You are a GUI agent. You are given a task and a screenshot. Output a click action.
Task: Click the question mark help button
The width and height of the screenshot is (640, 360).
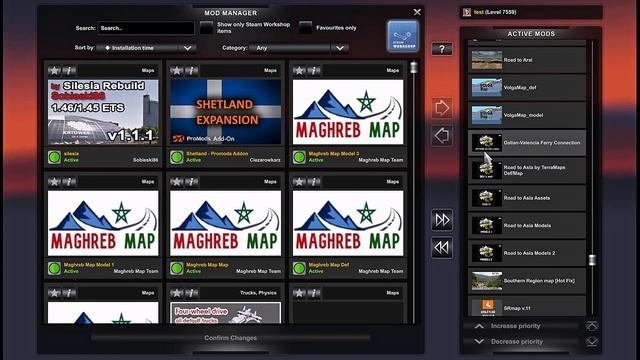(442, 49)
